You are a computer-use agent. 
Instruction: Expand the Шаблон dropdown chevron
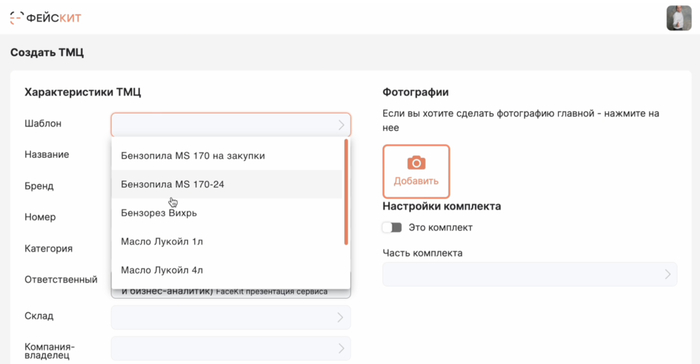pos(341,125)
